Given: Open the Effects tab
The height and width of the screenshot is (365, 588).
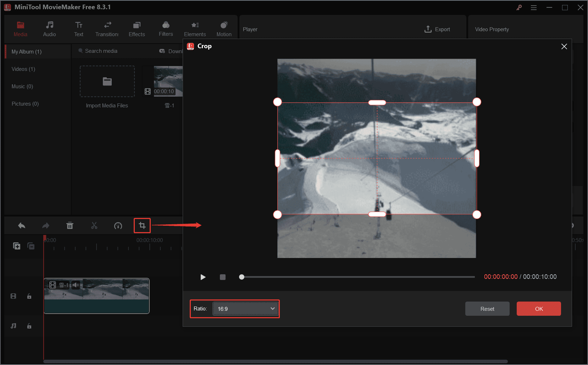Looking at the screenshot, I should [137, 29].
